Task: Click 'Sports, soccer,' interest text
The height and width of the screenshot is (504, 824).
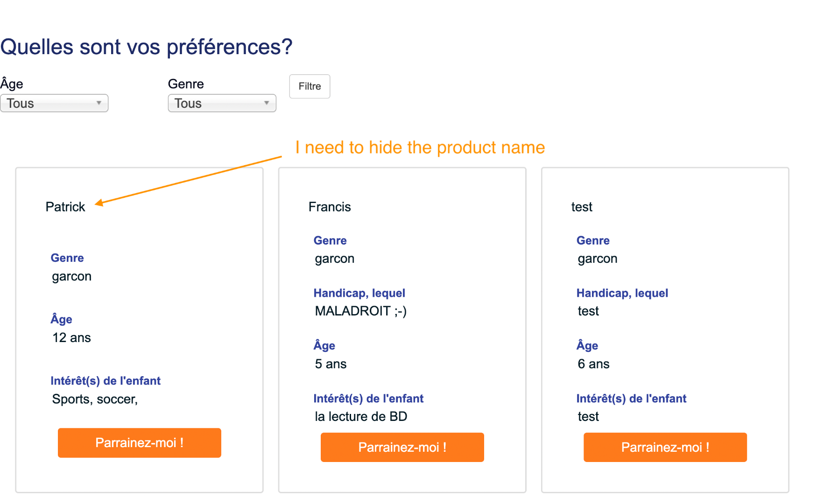Action: click(95, 399)
